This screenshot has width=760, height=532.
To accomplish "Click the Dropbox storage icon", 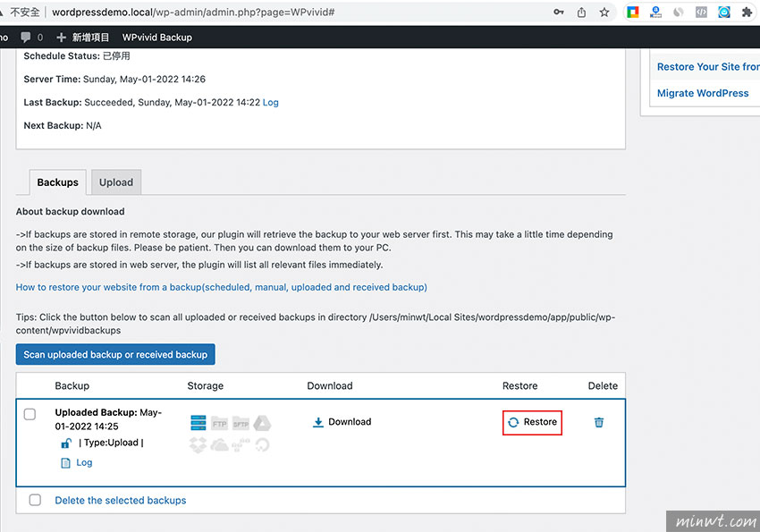I will (x=198, y=444).
